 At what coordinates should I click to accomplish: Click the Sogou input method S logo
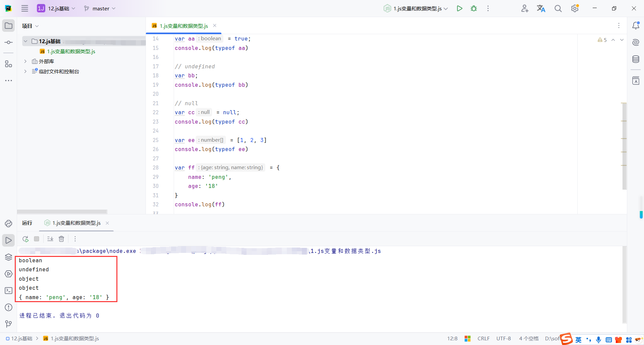567,339
